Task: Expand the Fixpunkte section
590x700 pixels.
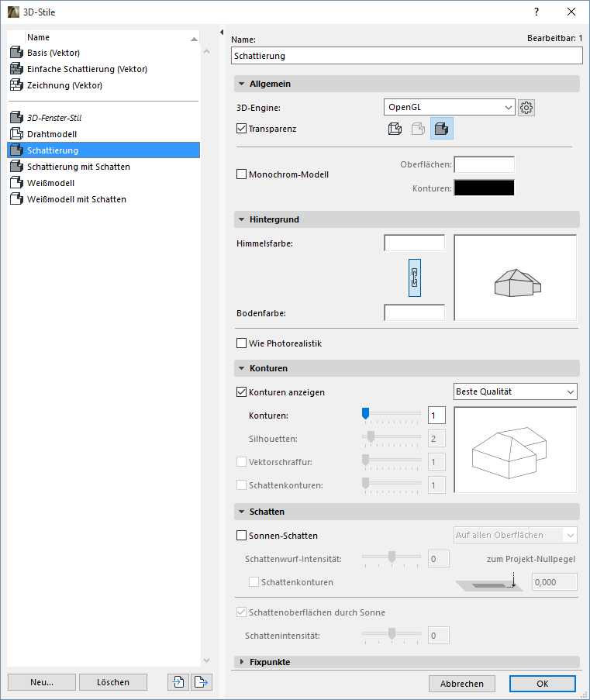Action: pos(242,661)
